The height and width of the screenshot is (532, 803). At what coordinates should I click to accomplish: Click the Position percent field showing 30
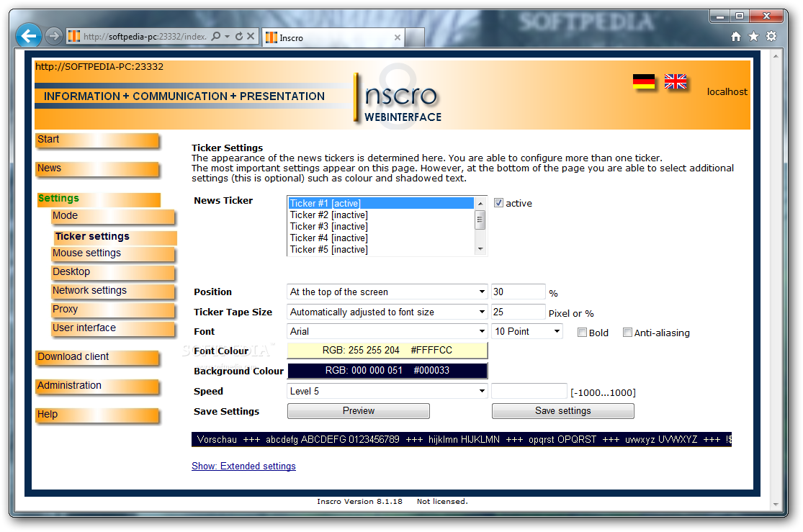[519, 292]
